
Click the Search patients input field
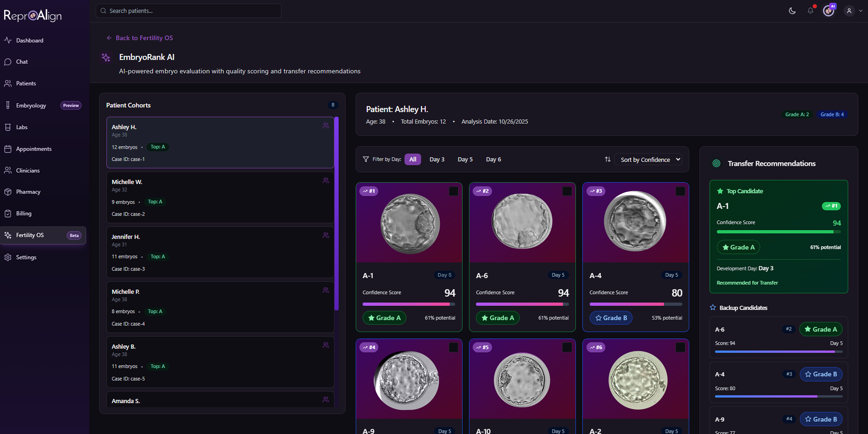coord(189,11)
